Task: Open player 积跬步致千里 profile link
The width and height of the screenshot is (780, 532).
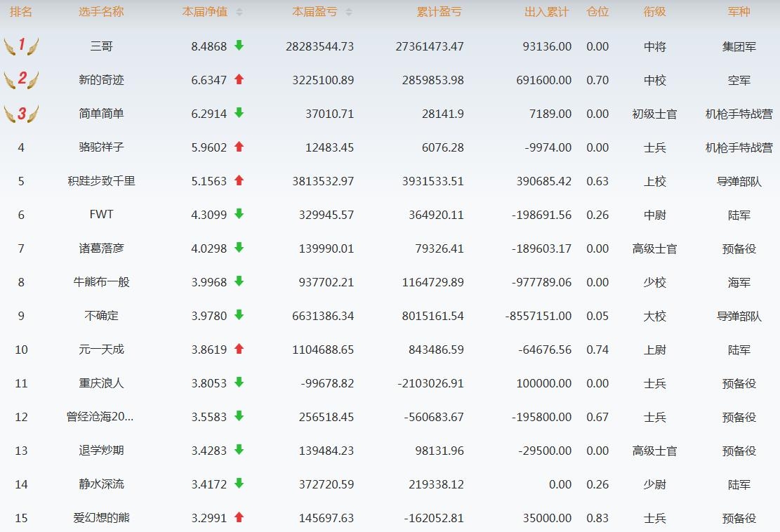Action: coord(101,181)
